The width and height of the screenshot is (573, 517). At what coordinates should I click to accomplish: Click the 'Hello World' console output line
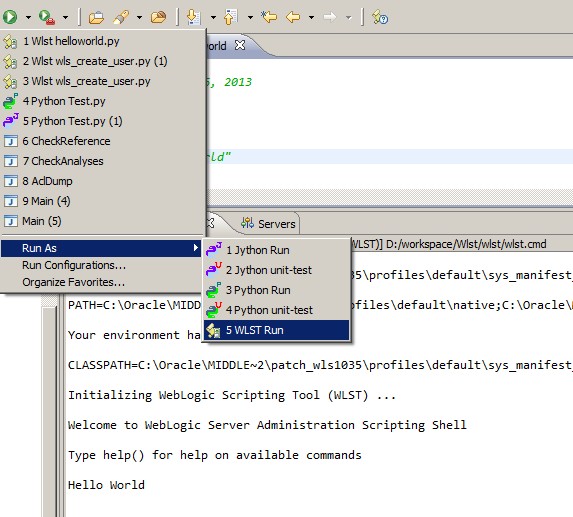[x=106, y=485]
